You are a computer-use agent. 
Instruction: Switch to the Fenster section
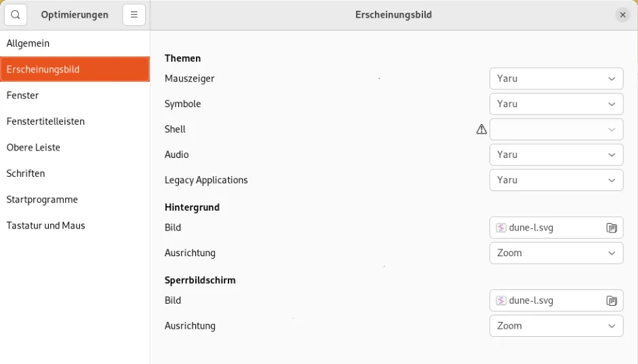point(23,96)
